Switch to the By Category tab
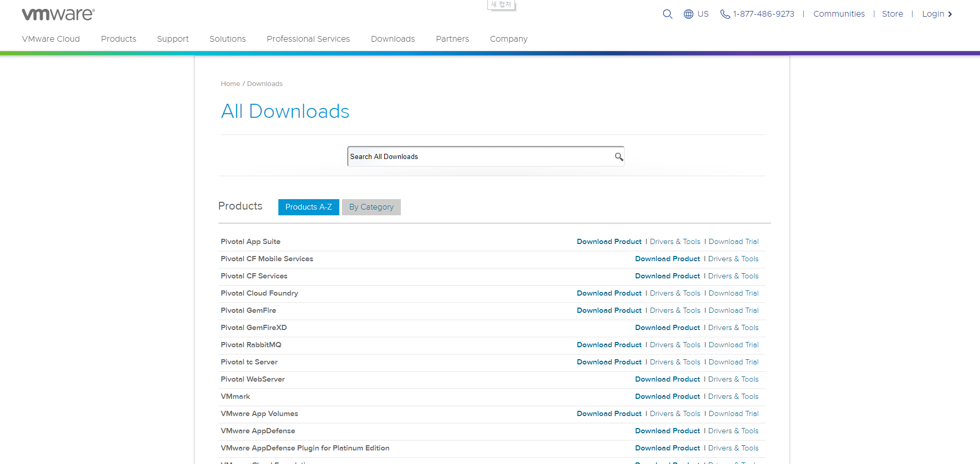Image resolution: width=980 pixels, height=464 pixels. pos(371,207)
